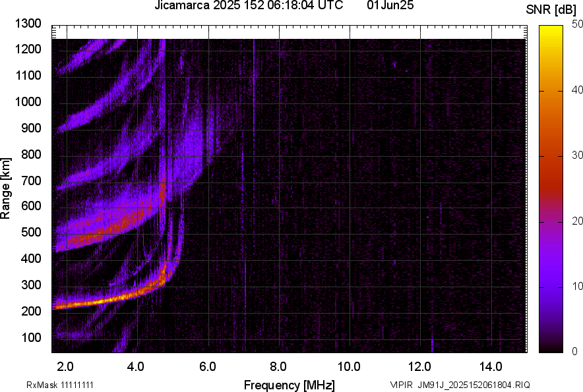Click the 'RxMask 11111111' label
583x392 pixels.
click(60, 385)
